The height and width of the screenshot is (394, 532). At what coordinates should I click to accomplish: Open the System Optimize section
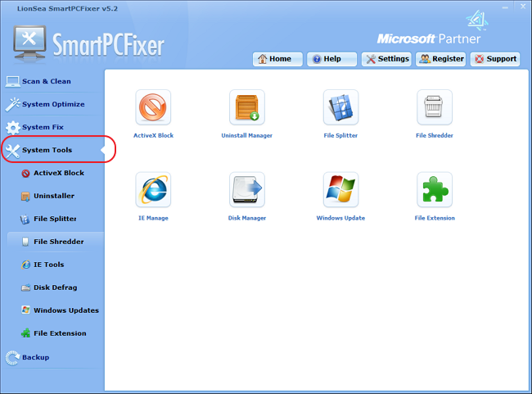(52, 104)
